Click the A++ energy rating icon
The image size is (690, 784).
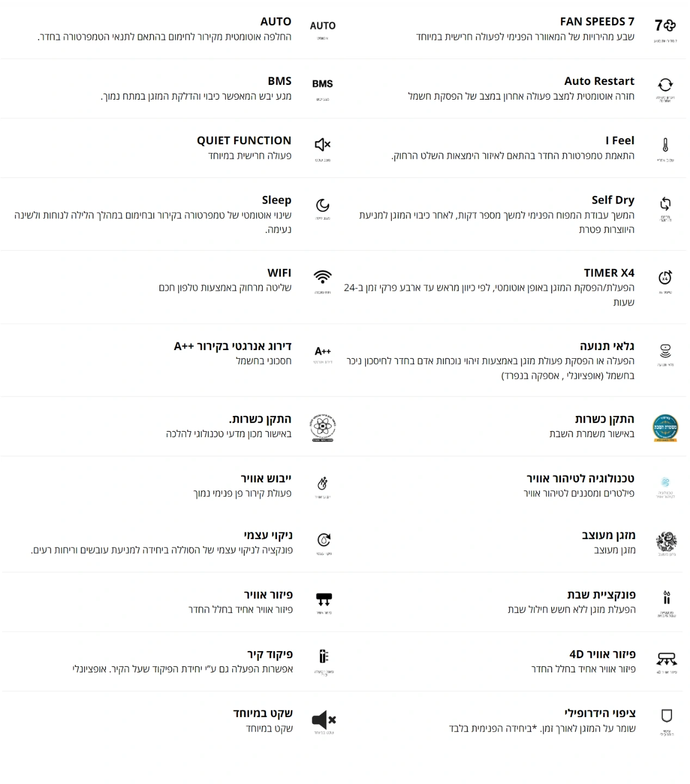tap(323, 351)
